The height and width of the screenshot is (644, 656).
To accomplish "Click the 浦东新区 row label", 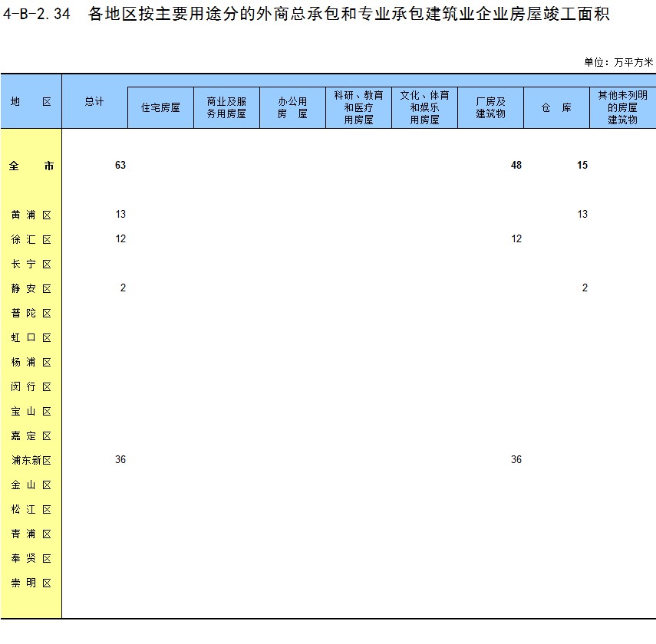I will click(x=31, y=460).
